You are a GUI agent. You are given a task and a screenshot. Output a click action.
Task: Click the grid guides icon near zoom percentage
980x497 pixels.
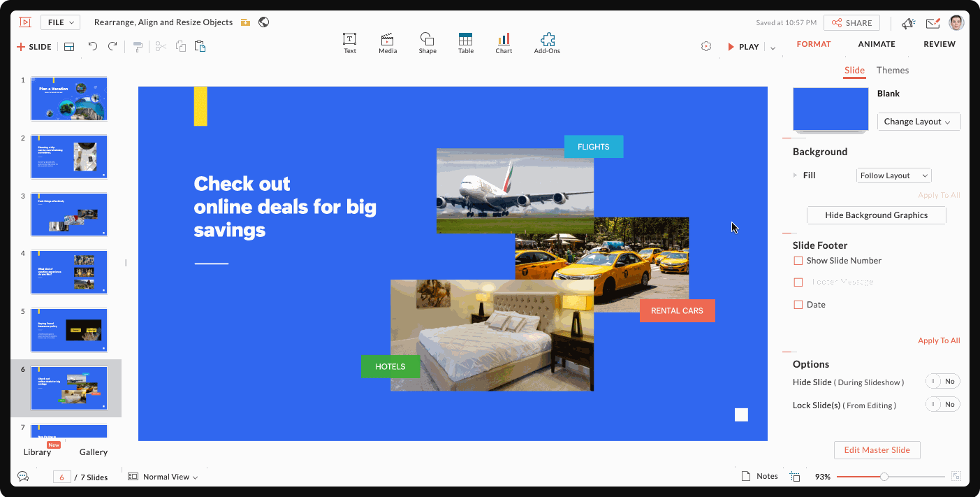pos(795,477)
